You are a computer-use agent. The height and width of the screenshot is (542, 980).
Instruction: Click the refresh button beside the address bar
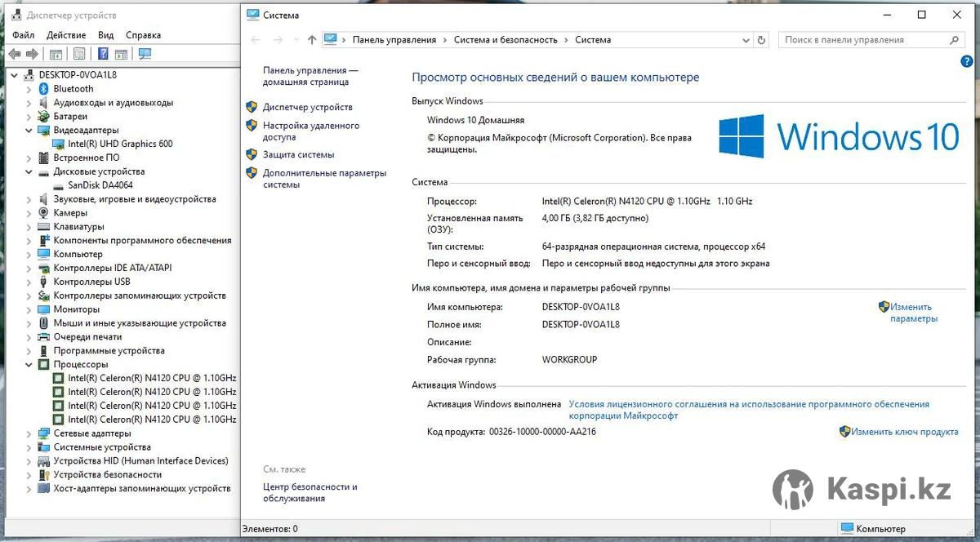coord(762,40)
